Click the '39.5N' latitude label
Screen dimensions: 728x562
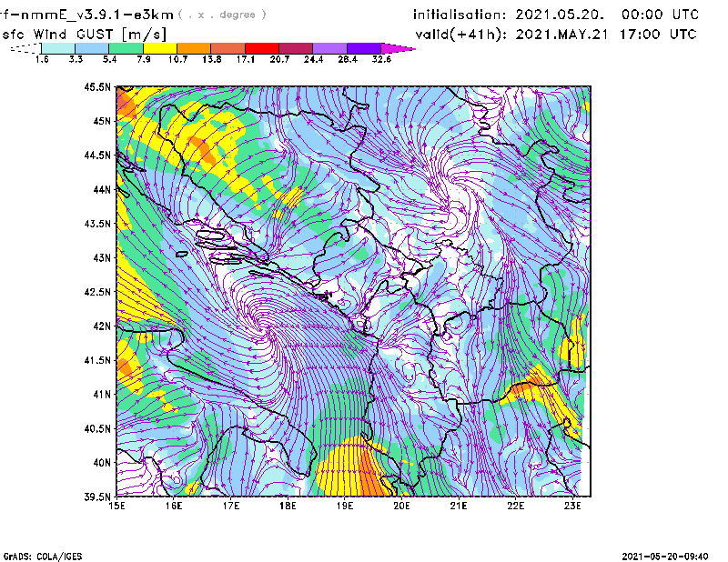tap(97, 497)
